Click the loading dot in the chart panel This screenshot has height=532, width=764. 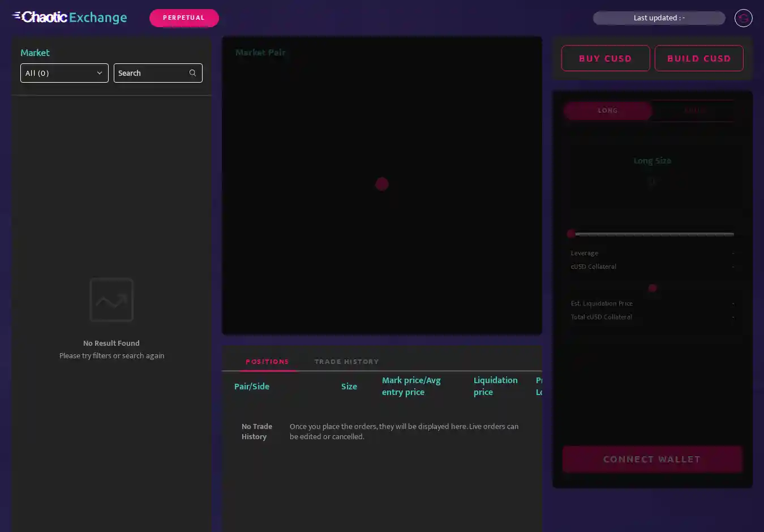tap(382, 184)
